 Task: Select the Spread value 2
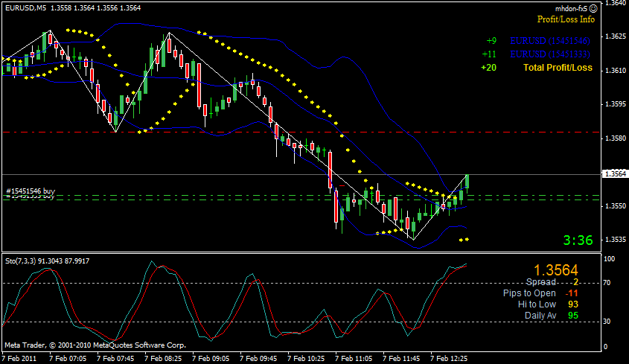[x=575, y=281]
